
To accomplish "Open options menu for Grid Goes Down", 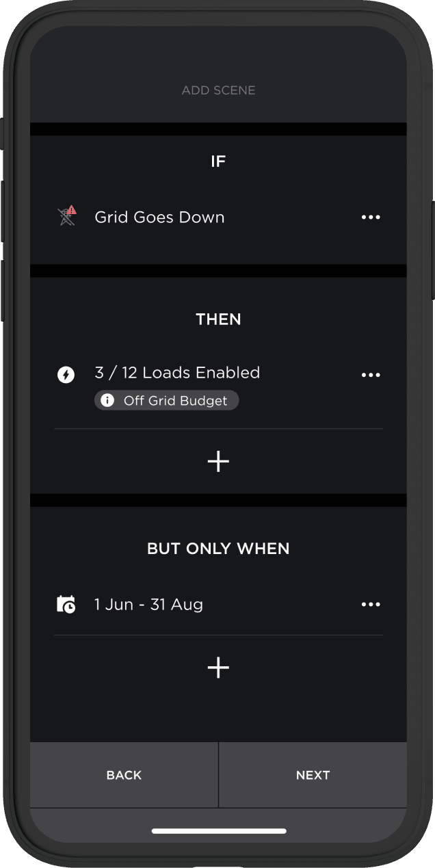I will pyautogui.click(x=371, y=218).
